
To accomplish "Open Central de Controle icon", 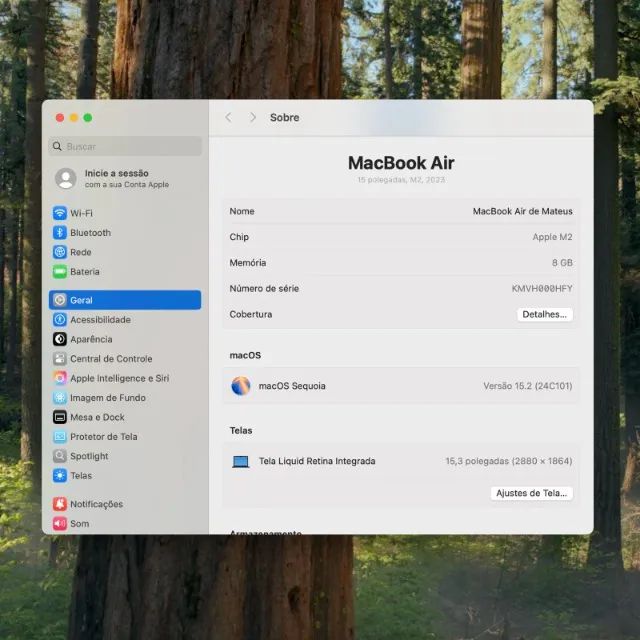I will (60, 359).
